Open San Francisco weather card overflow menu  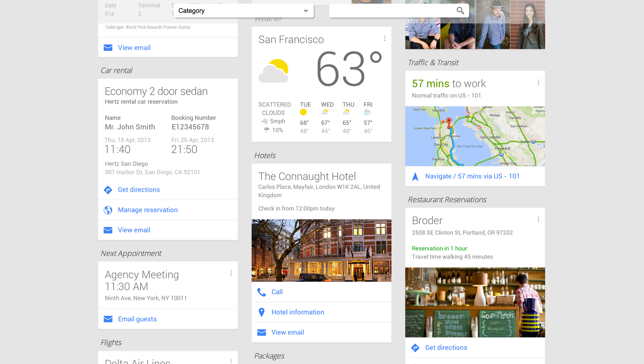pos(385,39)
